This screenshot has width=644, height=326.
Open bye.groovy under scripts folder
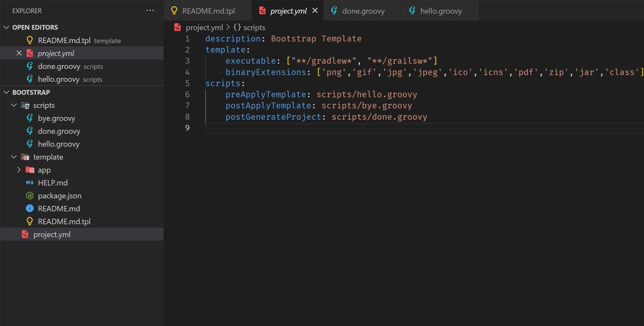coord(82,118)
